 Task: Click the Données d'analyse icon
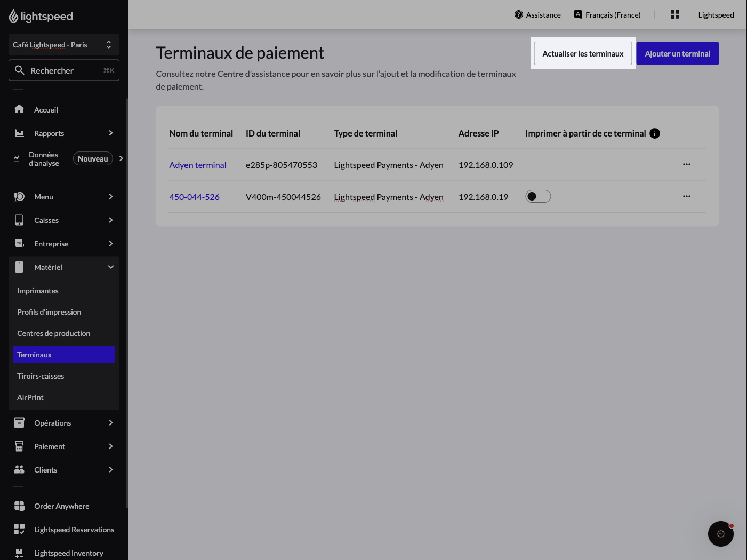pos(17,158)
